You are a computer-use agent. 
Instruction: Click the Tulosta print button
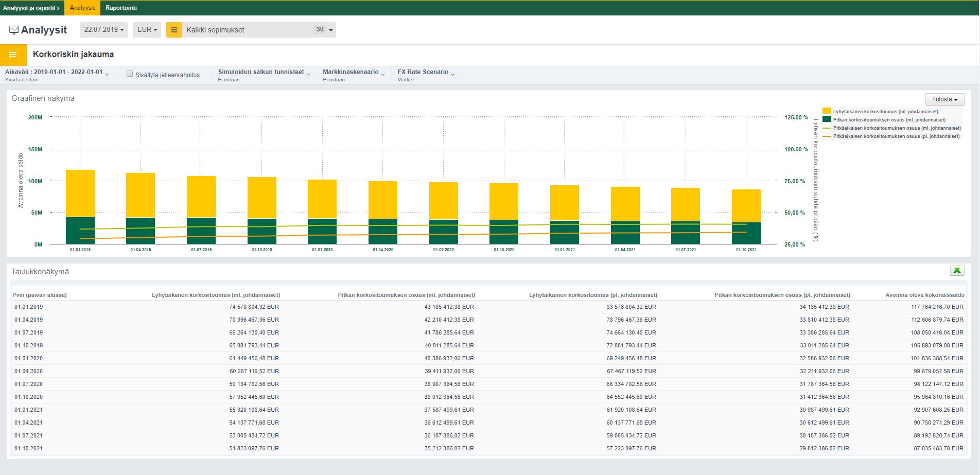(x=944, y=99)
